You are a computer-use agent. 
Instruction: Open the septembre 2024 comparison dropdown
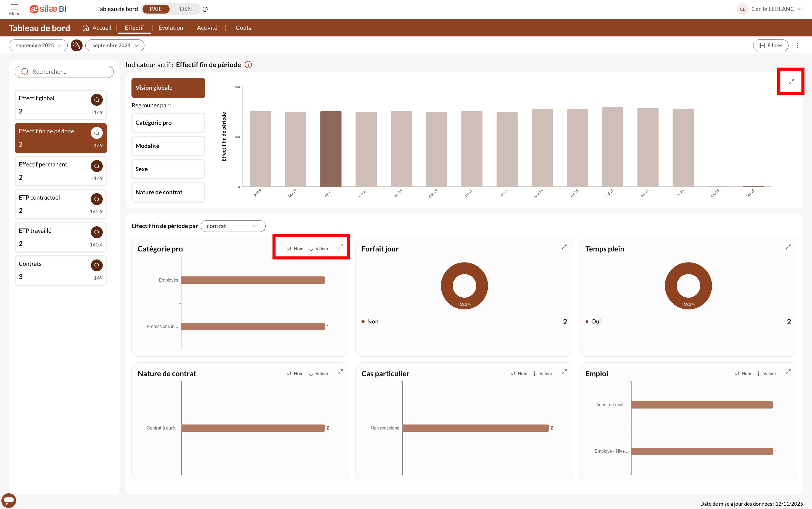[115, 46]
